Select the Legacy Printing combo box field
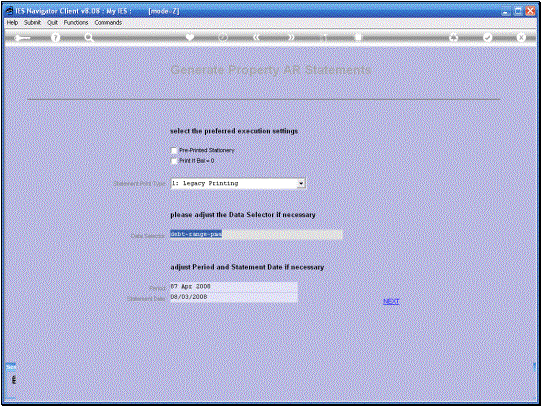 [x=238, y=184]
